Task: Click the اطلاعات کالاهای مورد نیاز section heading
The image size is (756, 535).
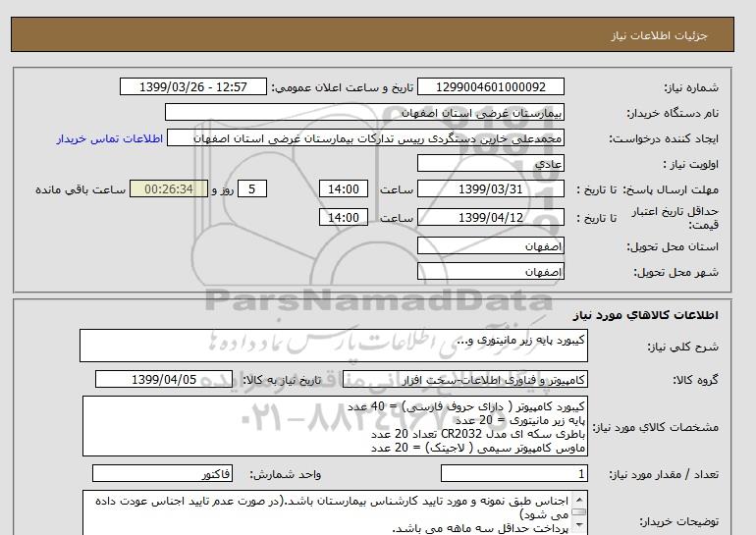Action: 646,315
